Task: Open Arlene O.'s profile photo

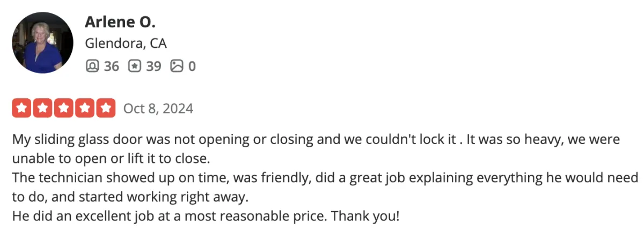Action: (x=42, y=42)
